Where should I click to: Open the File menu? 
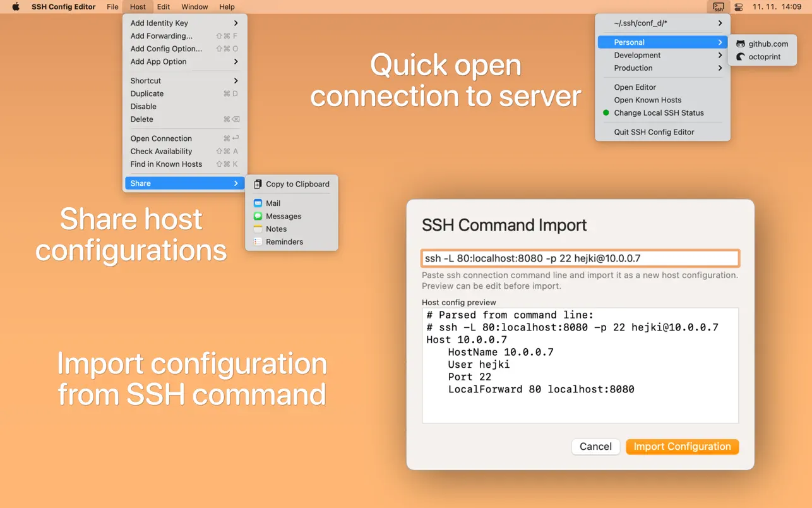pyautogui.click(x=112, y=7)
